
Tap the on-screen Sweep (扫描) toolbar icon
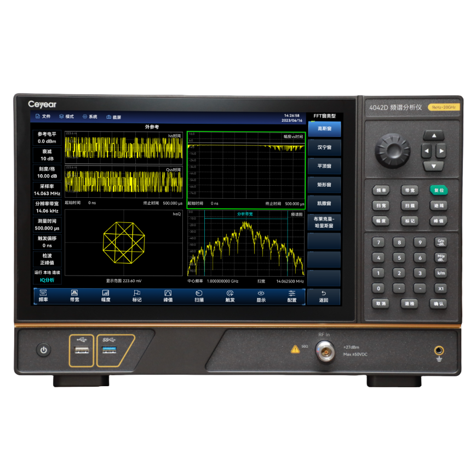[199, 294]
